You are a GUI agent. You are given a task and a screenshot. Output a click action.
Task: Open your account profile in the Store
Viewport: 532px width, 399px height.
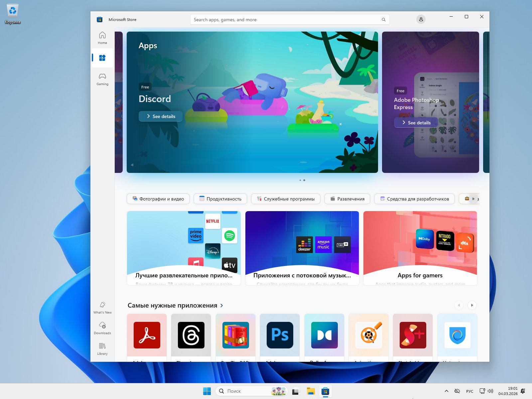[421, 19]
